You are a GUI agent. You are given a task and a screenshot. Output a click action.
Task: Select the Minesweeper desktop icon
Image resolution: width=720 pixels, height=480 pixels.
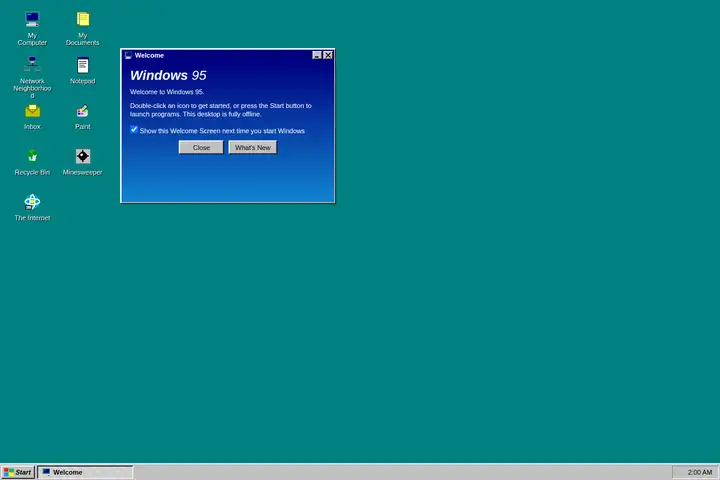(83, 162)
